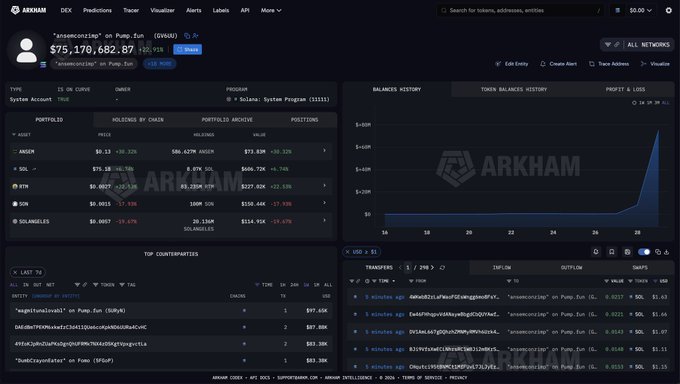Click chain icon in magnitunalovabl row

point(244,311)
